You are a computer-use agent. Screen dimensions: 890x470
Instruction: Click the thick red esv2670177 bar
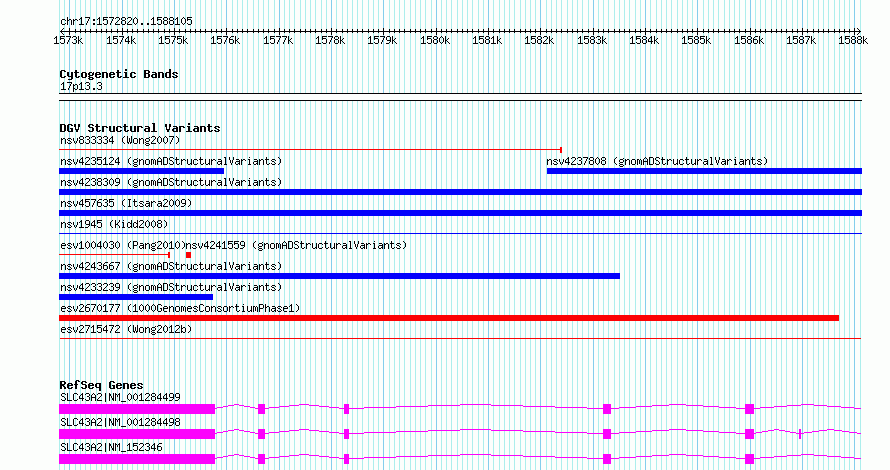point(449,318)
